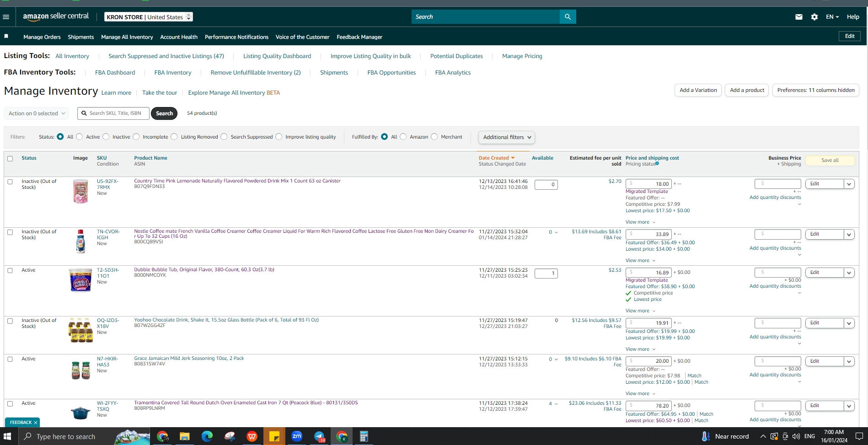Check the Dubble Bubble Tub row checkbox
This screenshot has height=445, width=868.
[10, 270]
